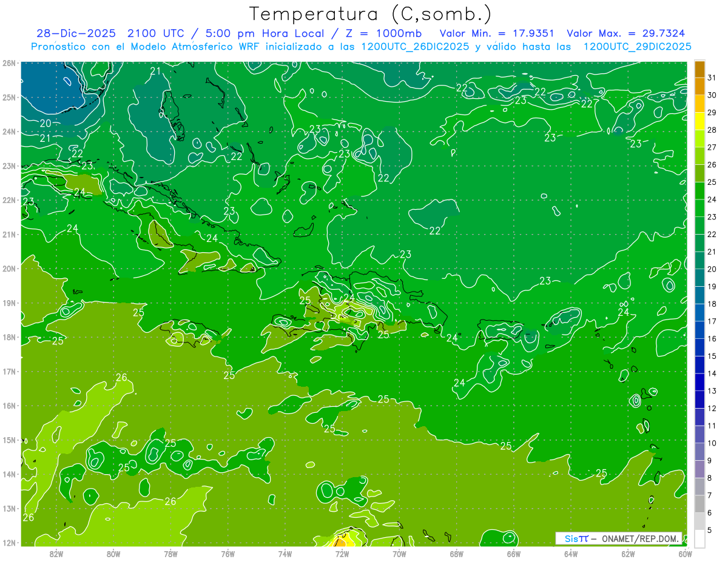The height and width of the screenshot is (562, 728).
Task: Click legend scale value 15
Action: click(712, 356)
